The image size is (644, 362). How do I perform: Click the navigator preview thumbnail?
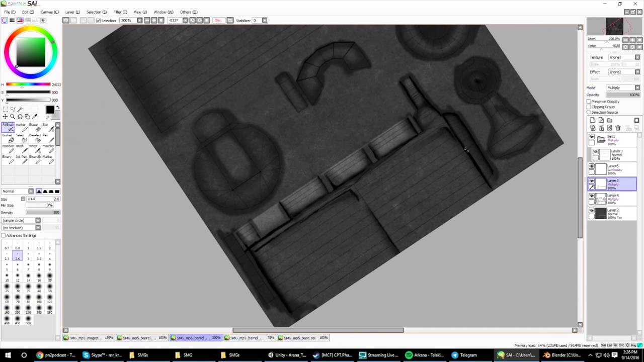tap(613, 26)
